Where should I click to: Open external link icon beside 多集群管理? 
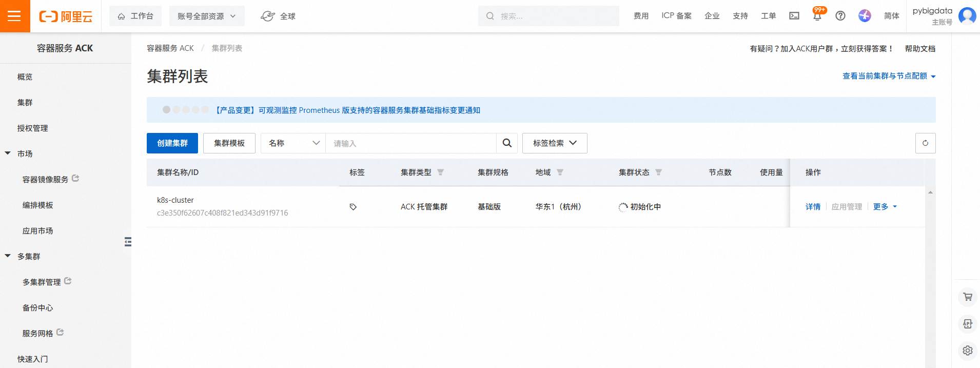pos(68,281)
